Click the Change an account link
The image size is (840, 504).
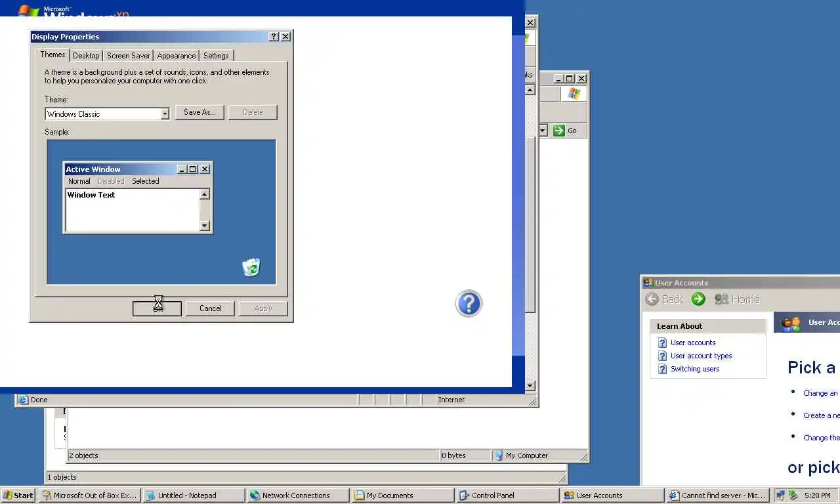coord(821,393)
